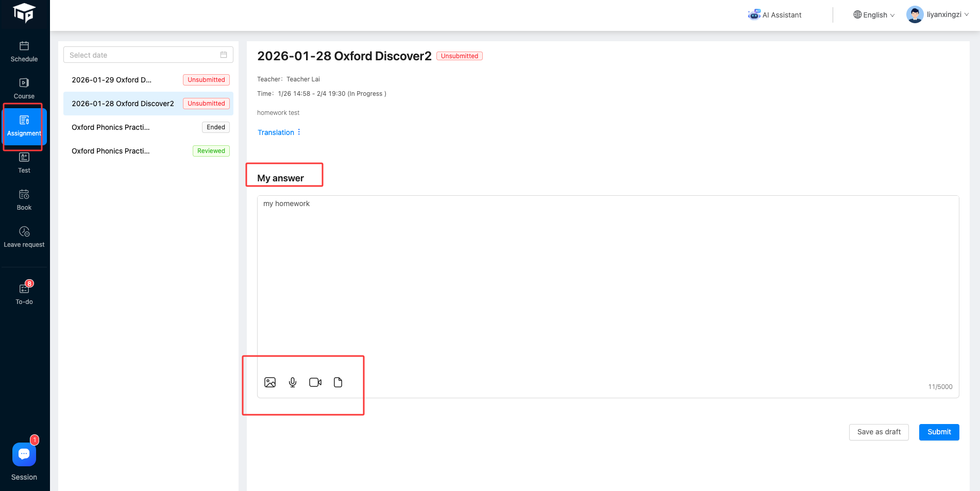Attach a file document to the answer
The height and width of the screenshot is (491, 980).
point(338,382)
